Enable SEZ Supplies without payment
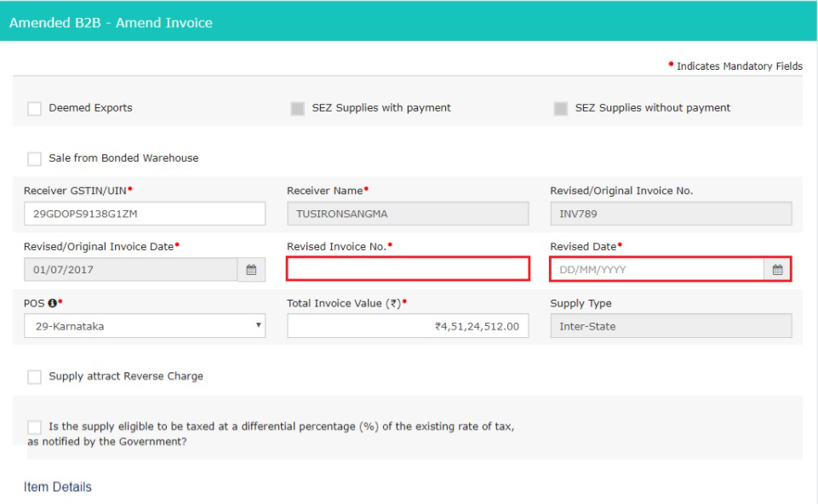This screenshot has height=504, width=818. (561, 107)
